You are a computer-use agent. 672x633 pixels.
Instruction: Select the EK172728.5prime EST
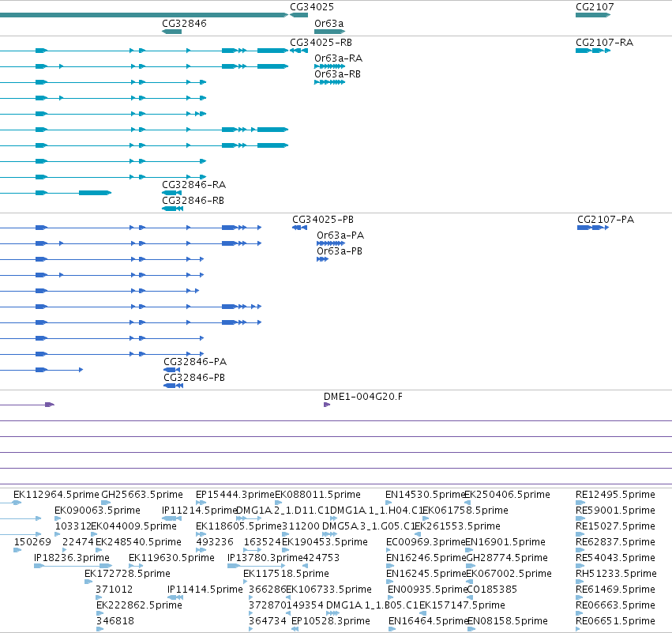88,582
